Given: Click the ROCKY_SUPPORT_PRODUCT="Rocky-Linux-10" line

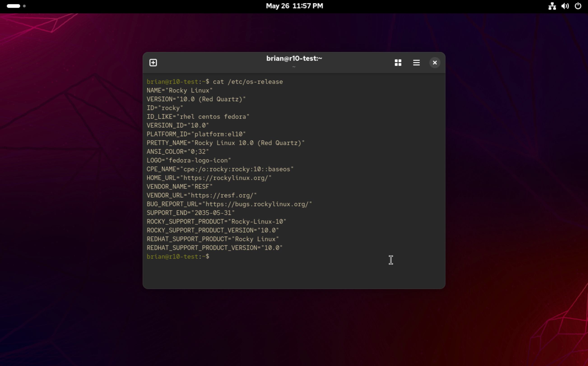Looking at the screenshot, I should click(216, 222).
